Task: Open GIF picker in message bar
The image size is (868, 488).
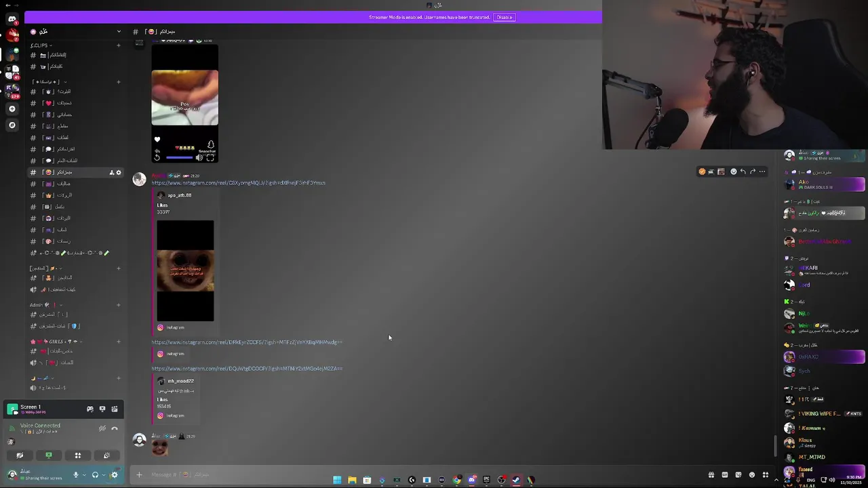Action: [725, 474]
